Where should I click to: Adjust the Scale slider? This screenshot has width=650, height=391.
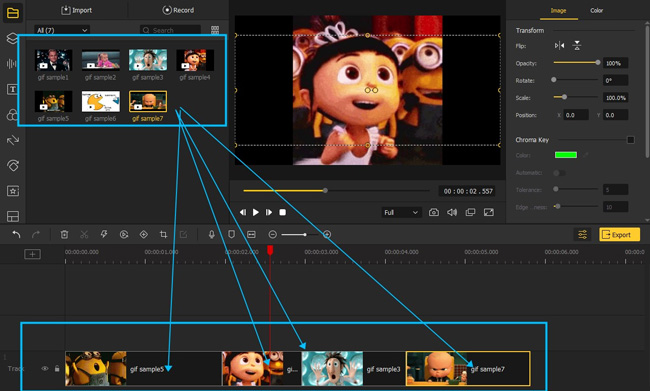(x=577, y=97)
